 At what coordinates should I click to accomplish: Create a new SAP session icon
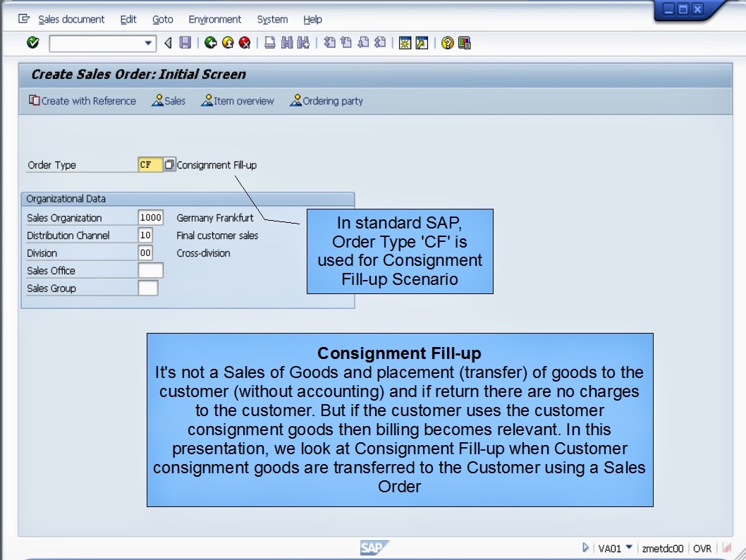407,43
